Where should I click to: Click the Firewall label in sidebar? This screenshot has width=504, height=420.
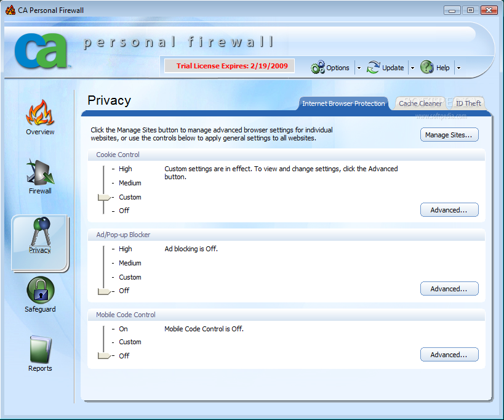[40, 191]
